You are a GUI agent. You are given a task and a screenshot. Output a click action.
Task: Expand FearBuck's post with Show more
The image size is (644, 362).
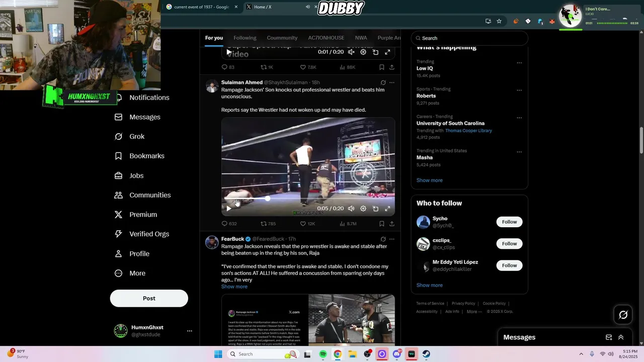click(x=234, y=287)
